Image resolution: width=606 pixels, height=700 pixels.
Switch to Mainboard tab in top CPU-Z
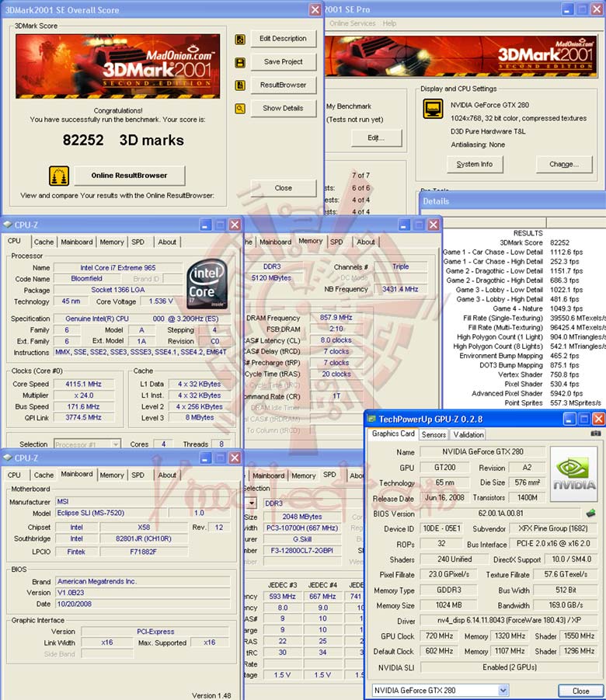click(x=77, y=242)
